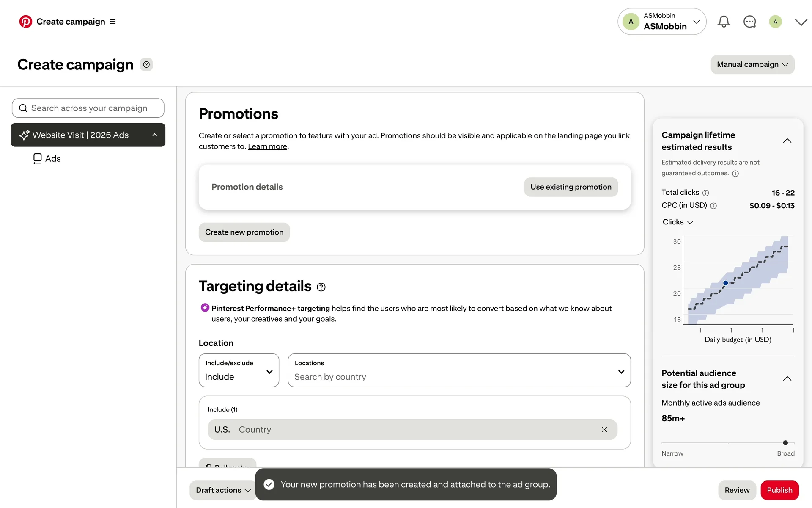Viewport: 812px width, 508px height.
Task: Click the Search across your campaign field
Action: tap(89, 108)
